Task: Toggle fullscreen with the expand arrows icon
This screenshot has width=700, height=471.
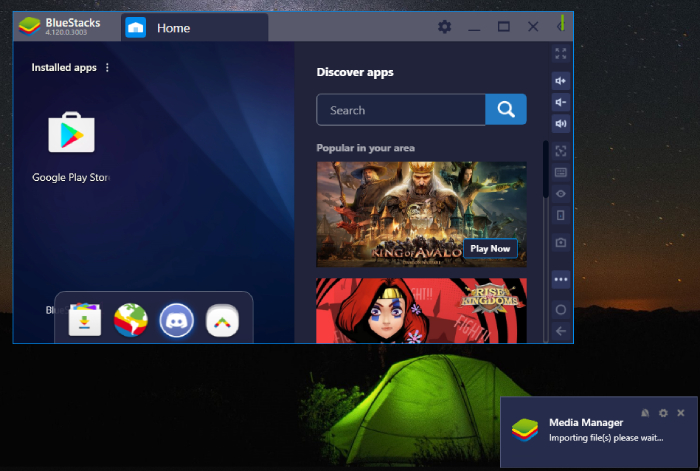Action: [561, 54]
